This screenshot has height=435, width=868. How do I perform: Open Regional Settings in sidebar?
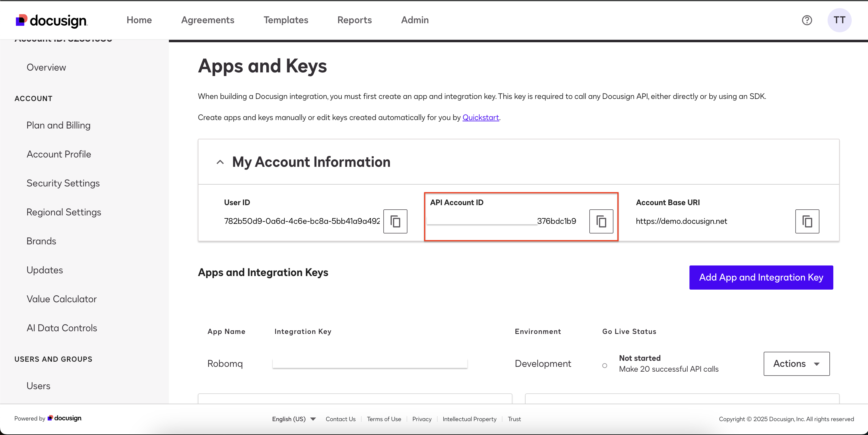tap(64, 212)
